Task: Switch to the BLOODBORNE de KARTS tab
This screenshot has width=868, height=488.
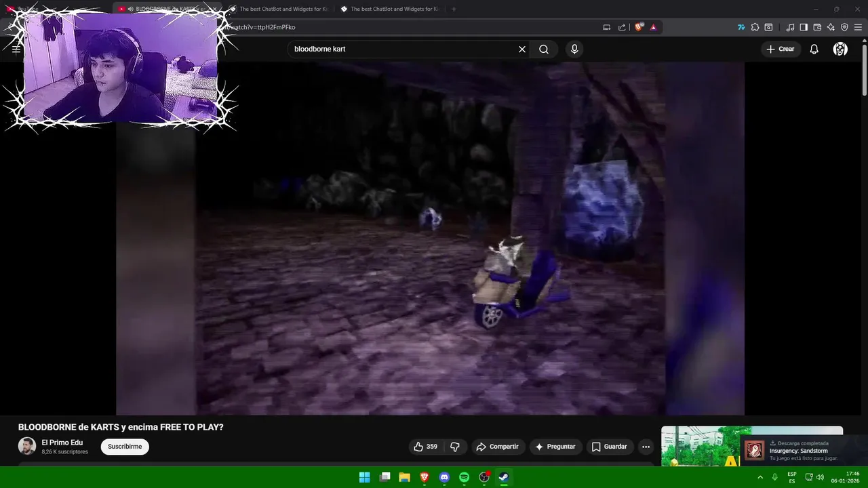Action: click(166, 9)
